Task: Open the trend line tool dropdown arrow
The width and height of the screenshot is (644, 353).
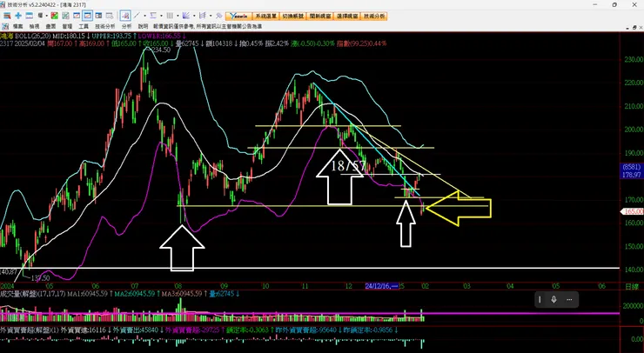Action: pos(145,16)
